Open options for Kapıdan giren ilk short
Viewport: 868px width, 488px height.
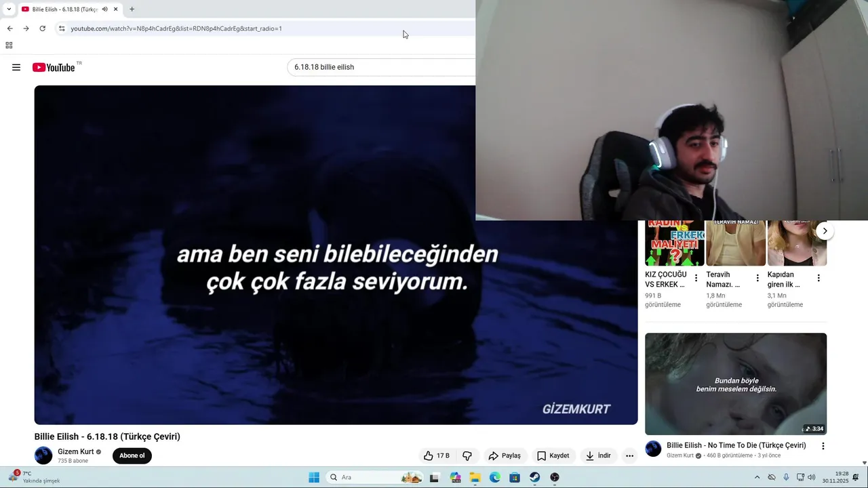coord(818,278)
